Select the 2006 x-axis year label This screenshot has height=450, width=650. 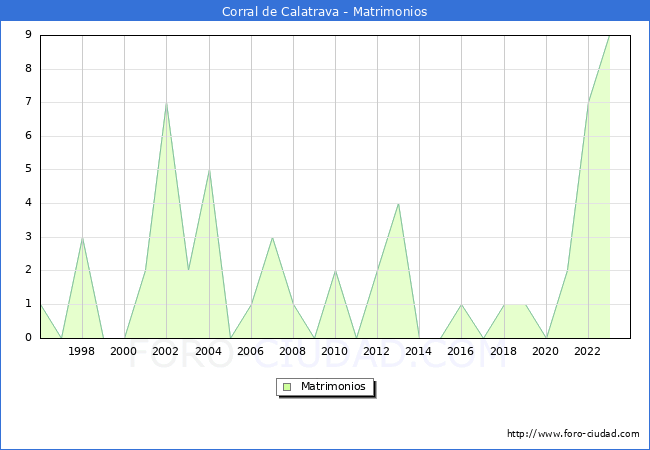251,352
